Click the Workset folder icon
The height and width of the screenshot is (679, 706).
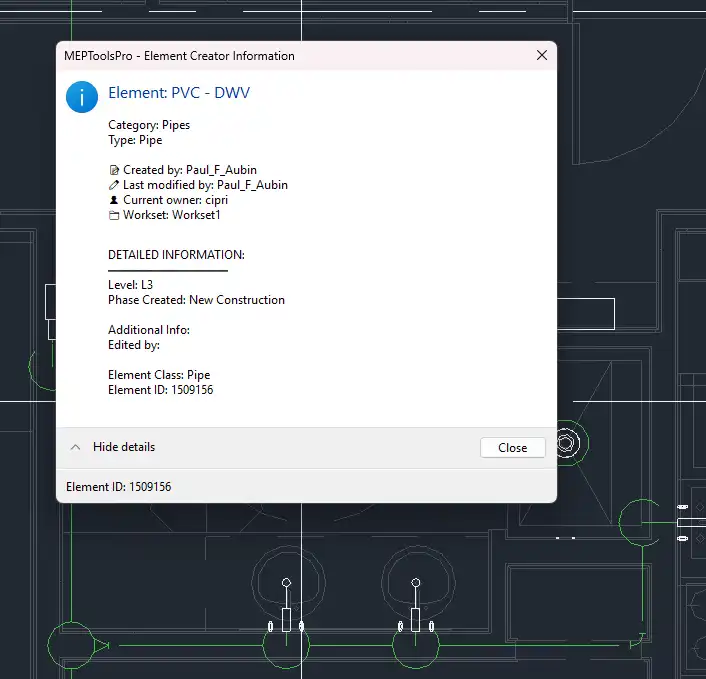[113, 215]
